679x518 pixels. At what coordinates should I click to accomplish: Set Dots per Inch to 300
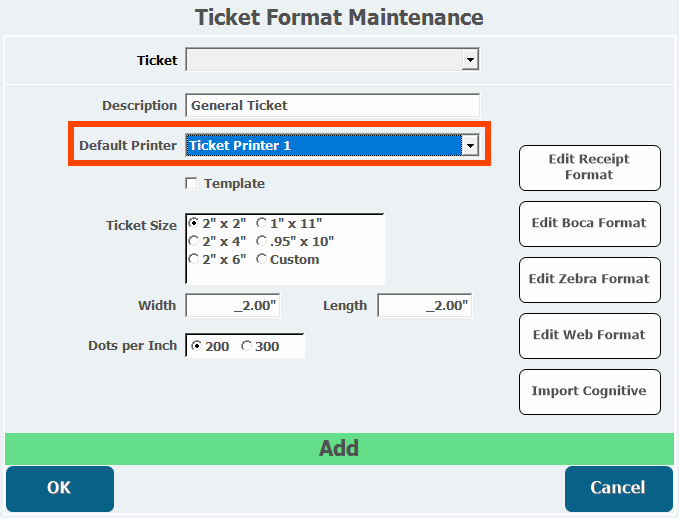point(246,346)
